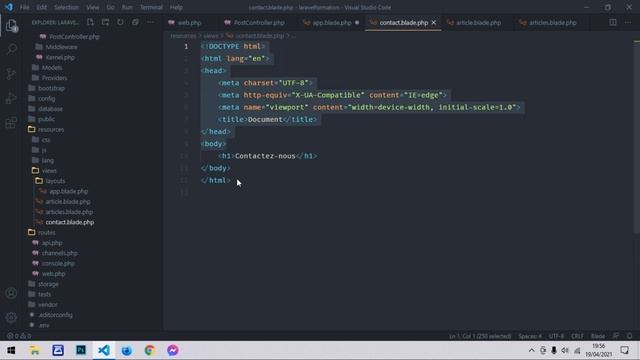This screenshot has height=360, width=640.
Task: Click the New File icon in Explorer
Action: (x=91, y=22)
